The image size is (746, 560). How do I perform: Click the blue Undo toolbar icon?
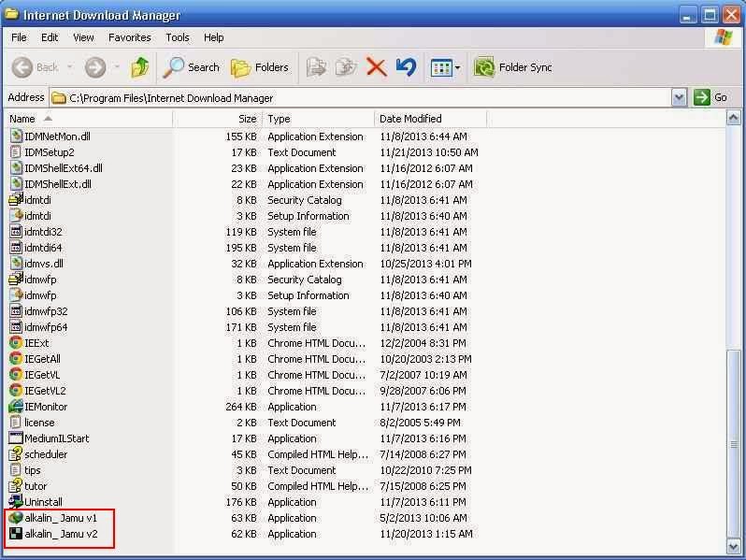click(x=406, y=67)
